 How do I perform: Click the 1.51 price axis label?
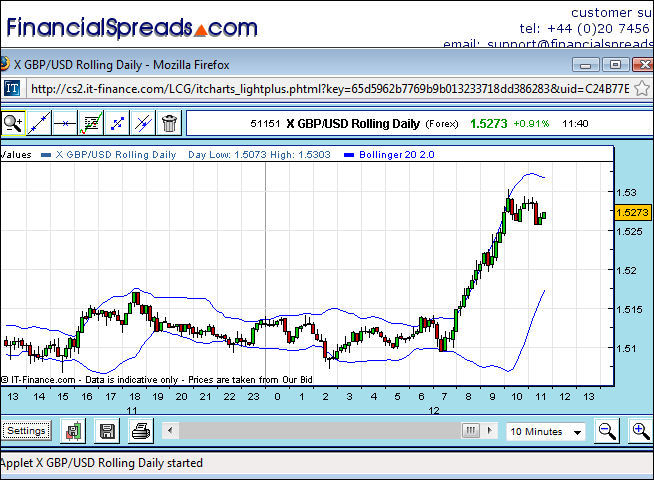[626, 348]
